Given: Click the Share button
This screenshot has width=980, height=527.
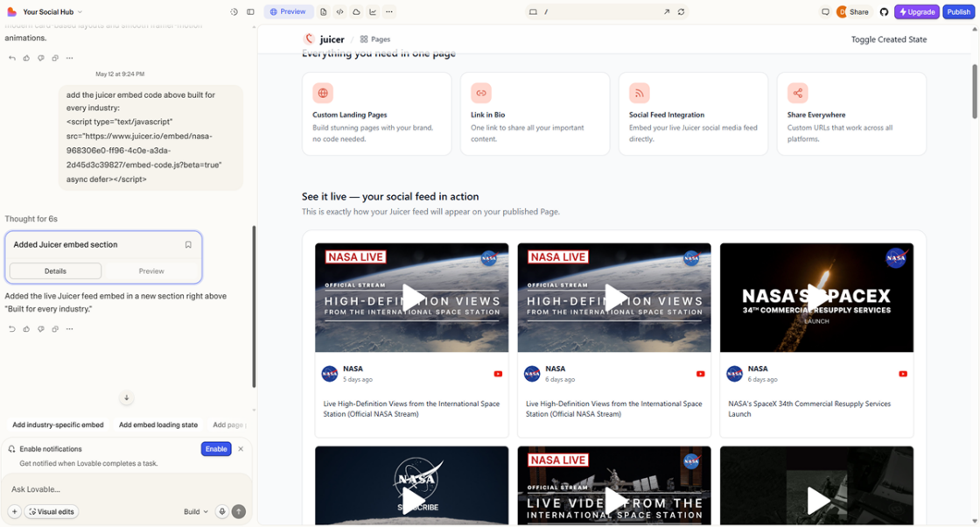Looking at the screenshot, I should coord(858,12).
